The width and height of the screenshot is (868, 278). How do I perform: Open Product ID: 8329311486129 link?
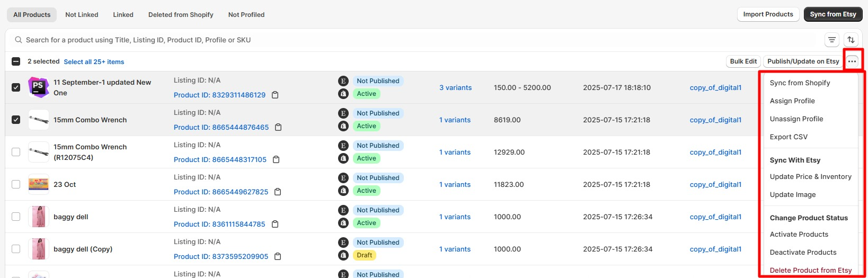coord(219,95)
